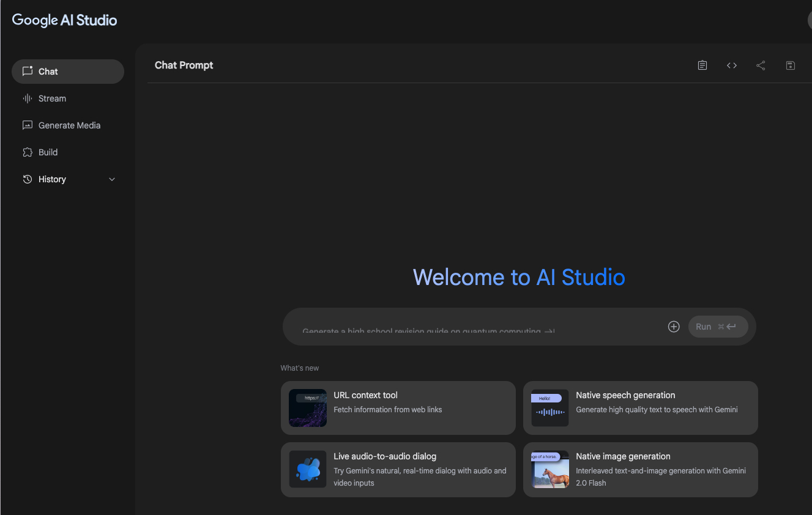The image size is (812, 515).
Task: Share the prompt using the share icon
Action: (761, 65)
